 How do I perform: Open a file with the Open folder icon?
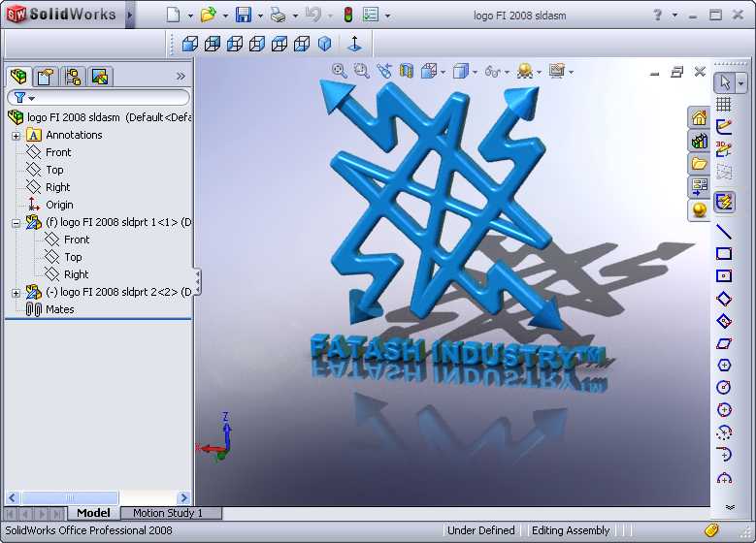click(x=209, y=15)
